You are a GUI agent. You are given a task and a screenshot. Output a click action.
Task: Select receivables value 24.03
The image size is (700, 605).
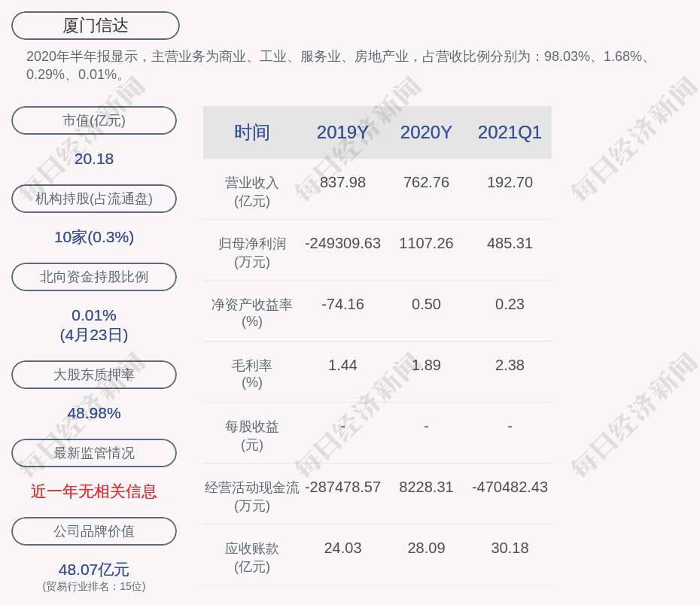343,549
